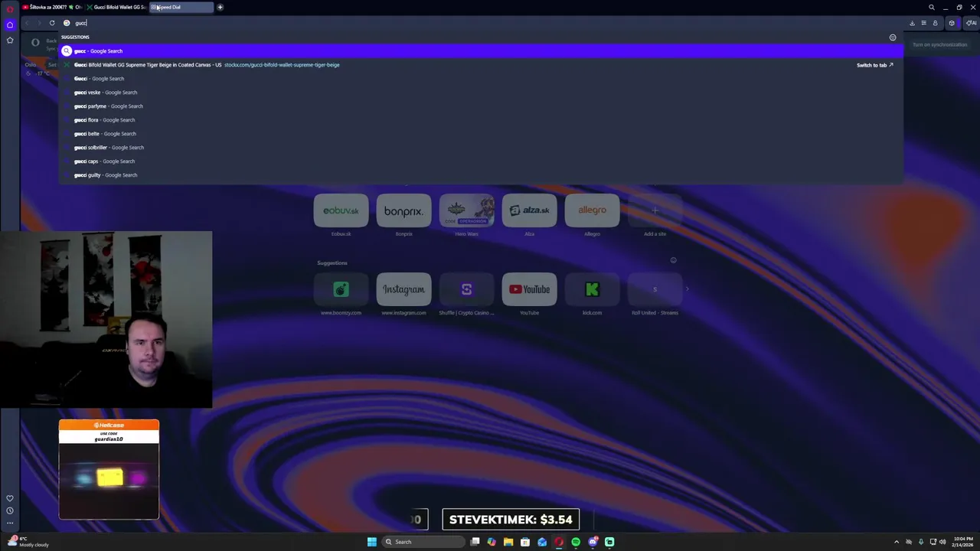The image size is (980, 551).
Task: Select the 'gucci caps' suggestion
Action: 482,161
